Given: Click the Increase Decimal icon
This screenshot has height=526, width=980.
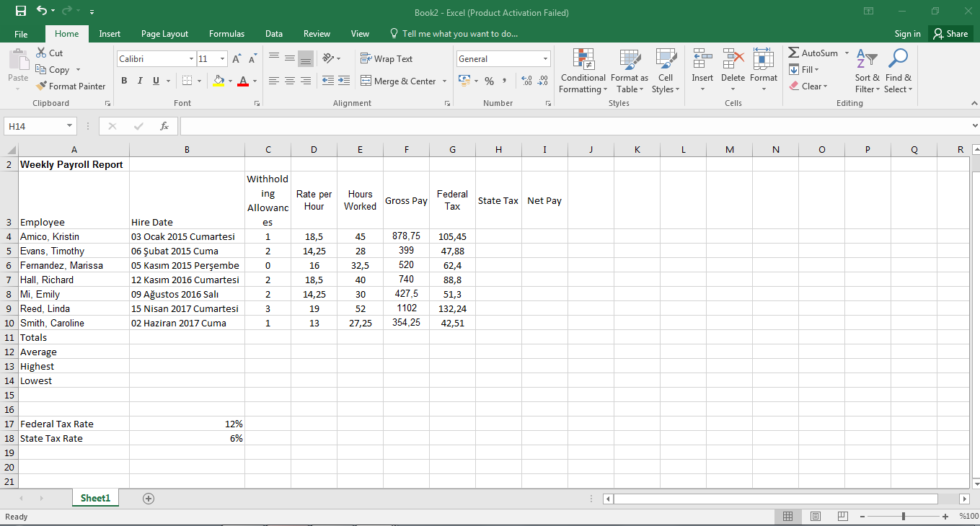Looking at the screenshot, I should [x=526, y=81].
